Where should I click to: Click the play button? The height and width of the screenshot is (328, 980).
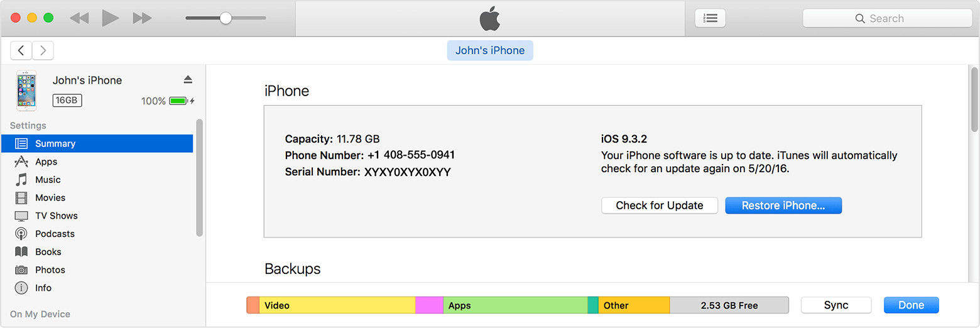coord(111,18)
